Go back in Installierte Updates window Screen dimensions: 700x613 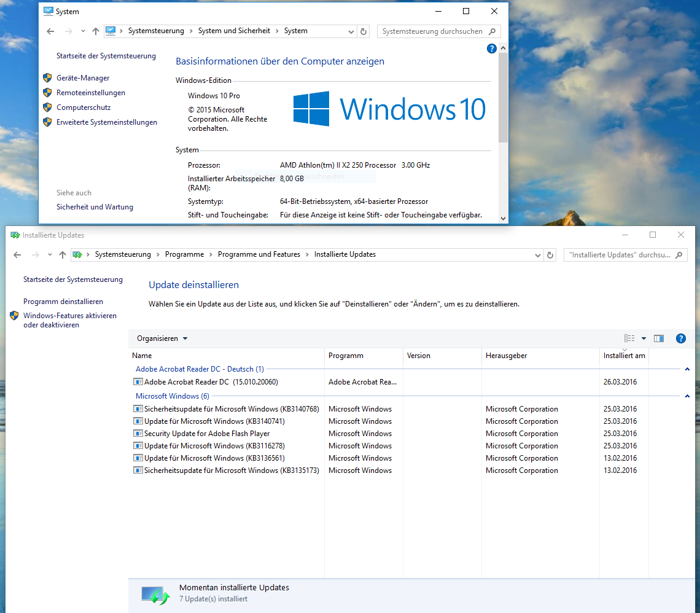(x=17, y=255)
